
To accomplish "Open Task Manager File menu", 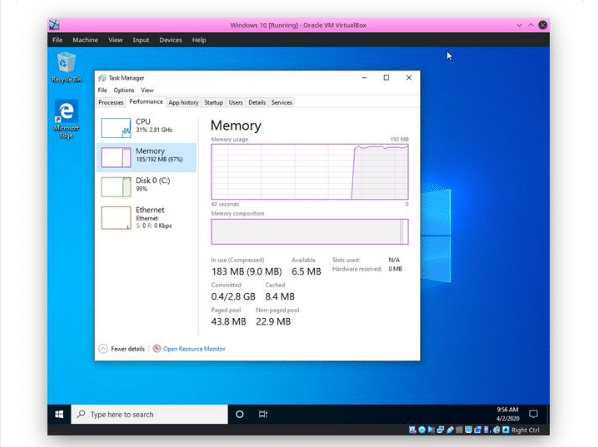I will tap(102, 90).
